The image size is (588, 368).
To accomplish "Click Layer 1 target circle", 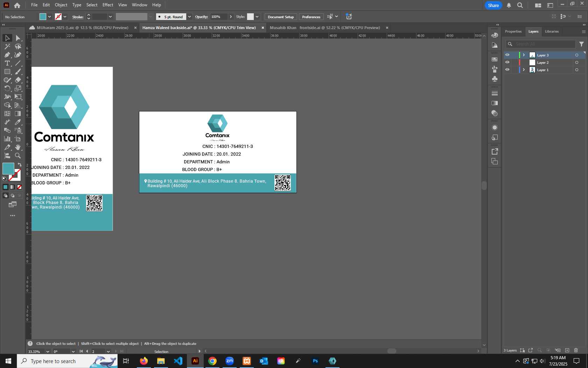I will click(x=577, y=70).
